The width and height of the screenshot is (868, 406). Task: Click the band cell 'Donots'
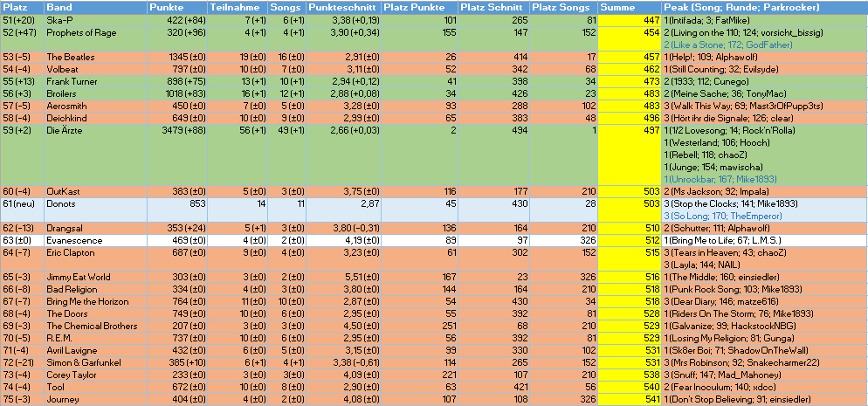pyautogui.click(x=96, y=210)
